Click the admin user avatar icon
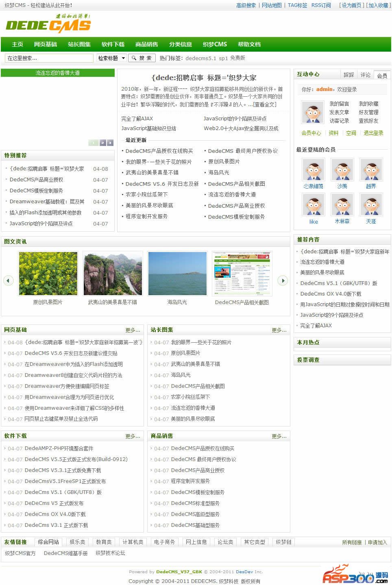392x585 pixels. 312,112
